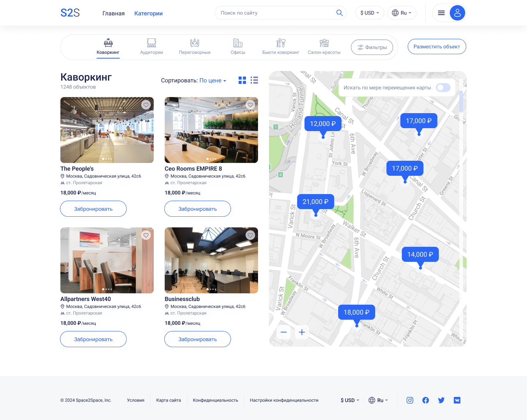Book Ceo Rooms EMPIRE 8 with Забронировать
Screen dimensions: 527x420
tap(198, 209)
